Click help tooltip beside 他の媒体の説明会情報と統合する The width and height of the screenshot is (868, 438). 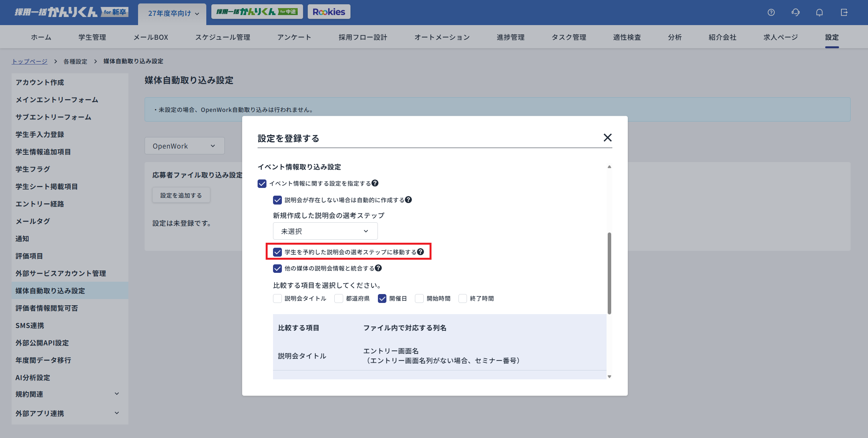378,268
